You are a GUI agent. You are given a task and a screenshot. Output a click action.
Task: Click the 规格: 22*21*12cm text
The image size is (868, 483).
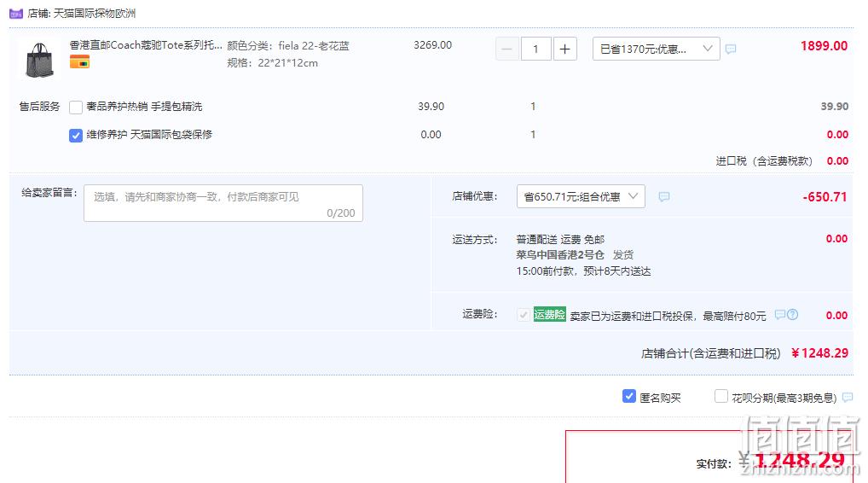[272, 63]
